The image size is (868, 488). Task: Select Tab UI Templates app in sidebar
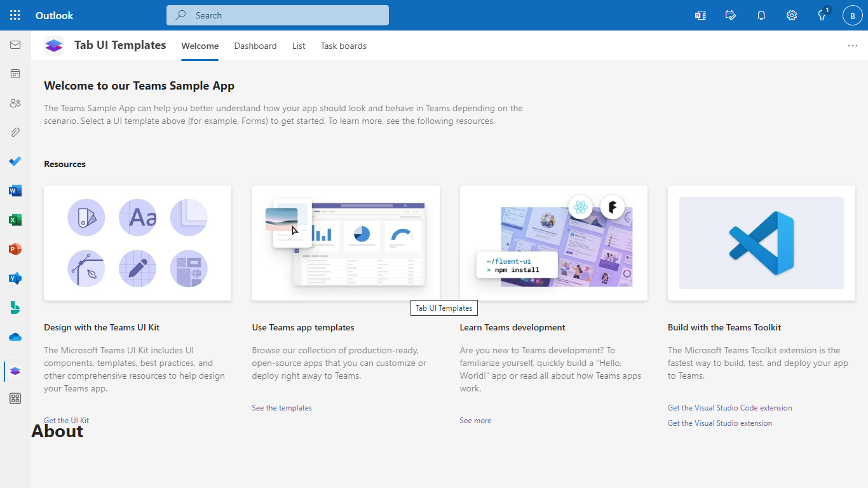point(15,371)
